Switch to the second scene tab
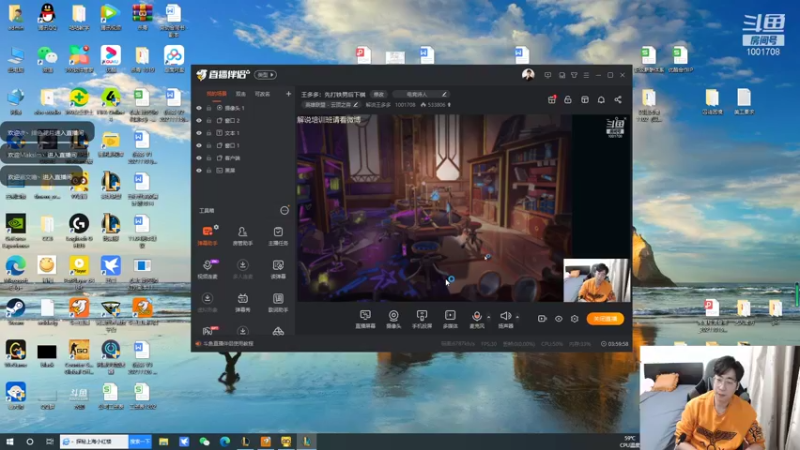The image size is (800, 450). point(241,94)
